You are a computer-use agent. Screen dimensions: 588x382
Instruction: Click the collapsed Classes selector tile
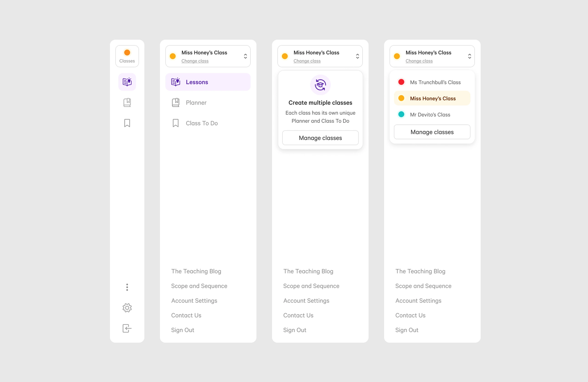coord(127,56)
